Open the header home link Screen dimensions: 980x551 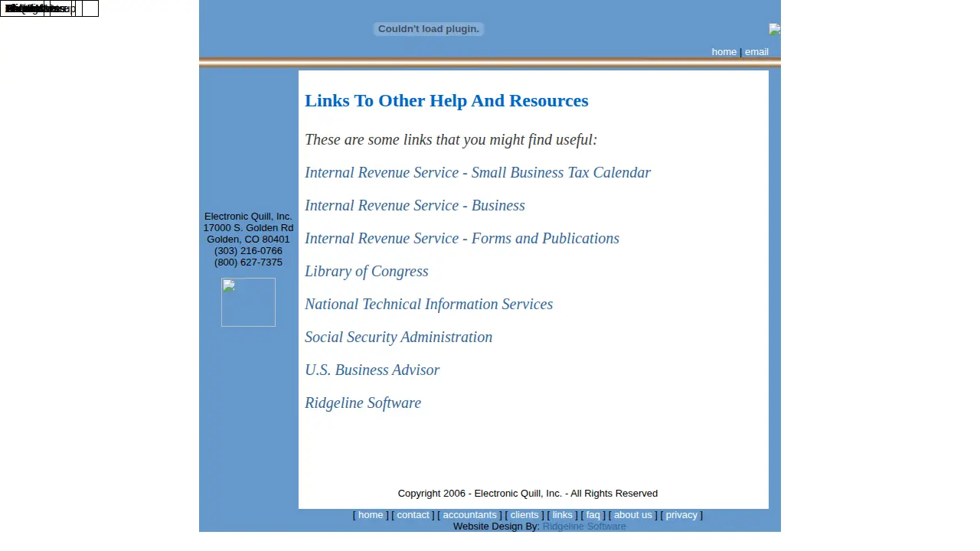724,52
